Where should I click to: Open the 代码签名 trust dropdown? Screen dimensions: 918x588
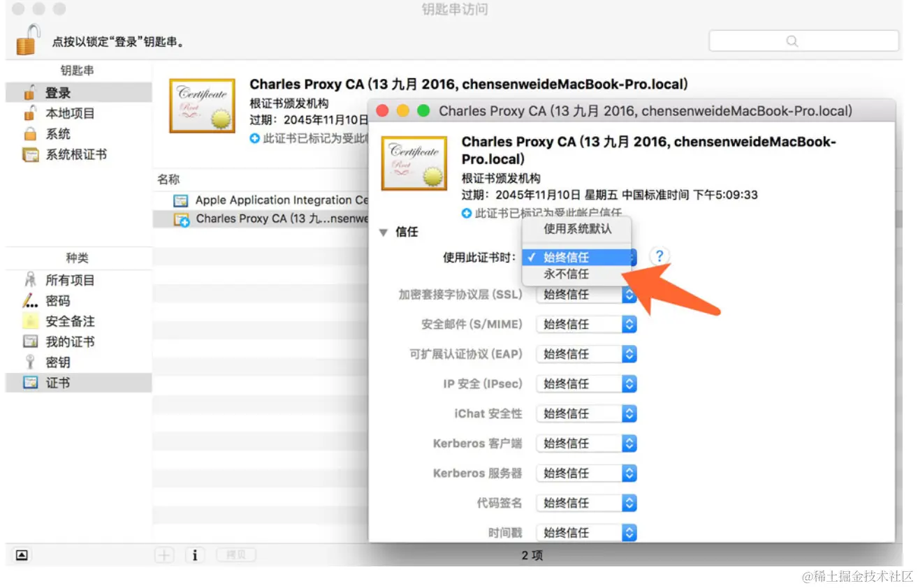[587, 503]
